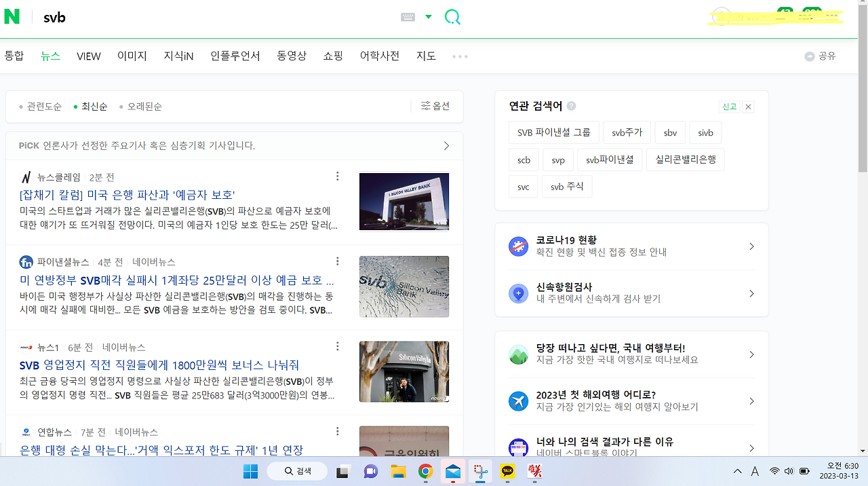
Task: Open the three-dot menu on 뉴스클레임 article
Action: [337, 176]
